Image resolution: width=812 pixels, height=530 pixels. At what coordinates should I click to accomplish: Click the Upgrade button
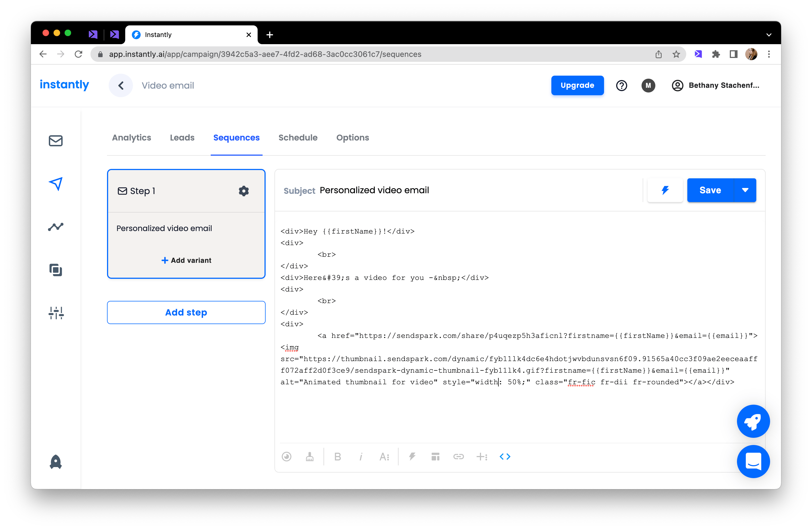(x=577, y=85)
